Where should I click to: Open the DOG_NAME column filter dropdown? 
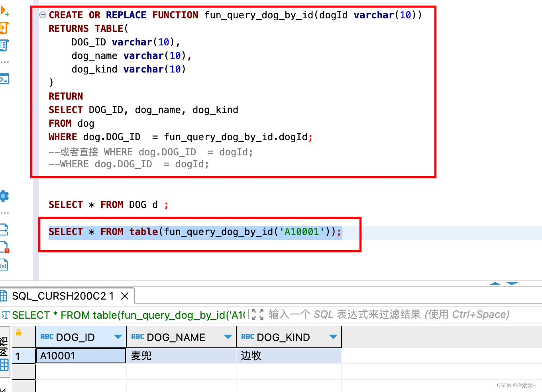[x=228, y=337]
